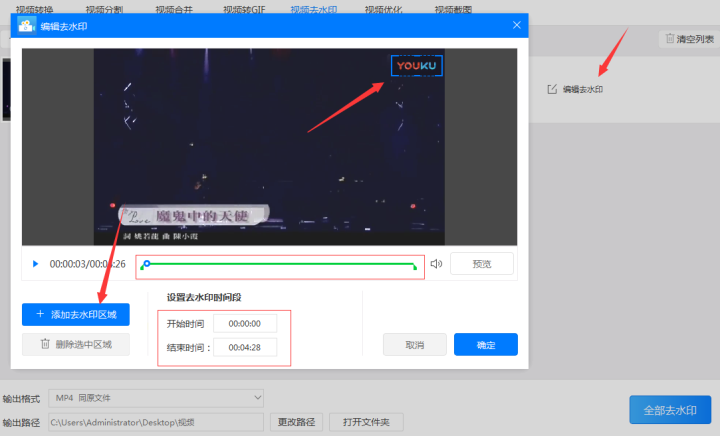
Task: Click the blue playhead on the timeline
Action: [146, 263]
